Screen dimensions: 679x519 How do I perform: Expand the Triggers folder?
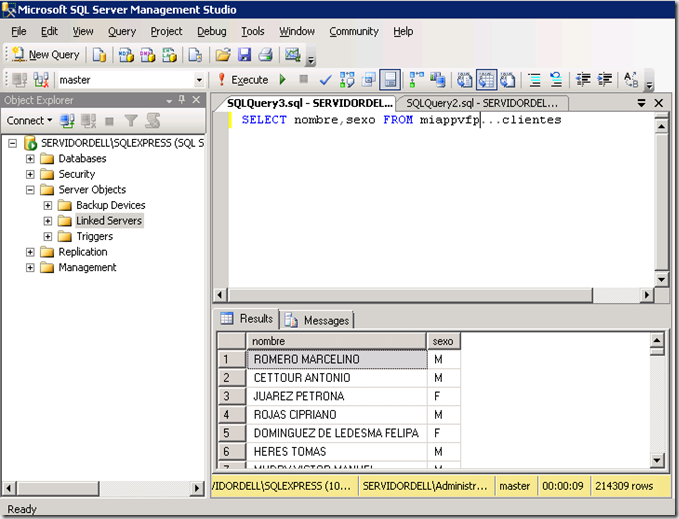pos(48,236)
